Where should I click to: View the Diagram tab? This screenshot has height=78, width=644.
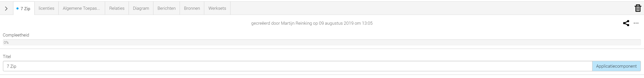coord(141,8)
